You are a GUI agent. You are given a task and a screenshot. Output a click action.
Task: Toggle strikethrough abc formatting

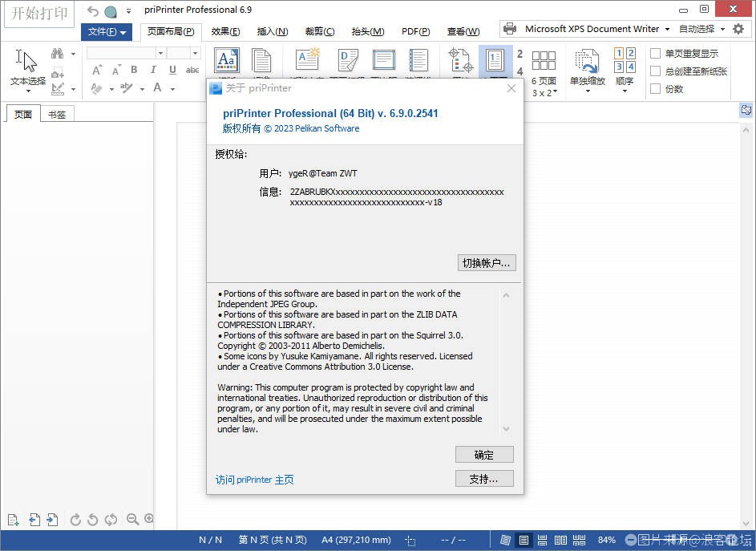[192, 70]
